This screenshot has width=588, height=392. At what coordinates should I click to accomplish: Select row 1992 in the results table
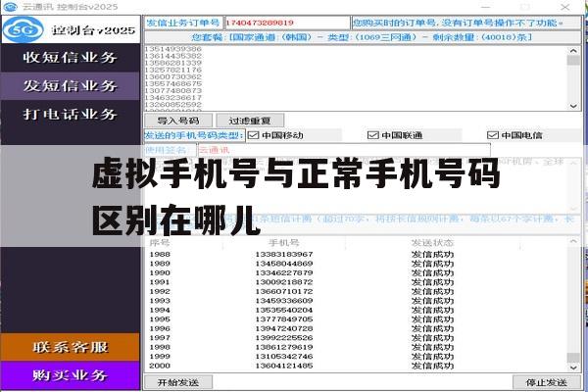click(356, 291)
